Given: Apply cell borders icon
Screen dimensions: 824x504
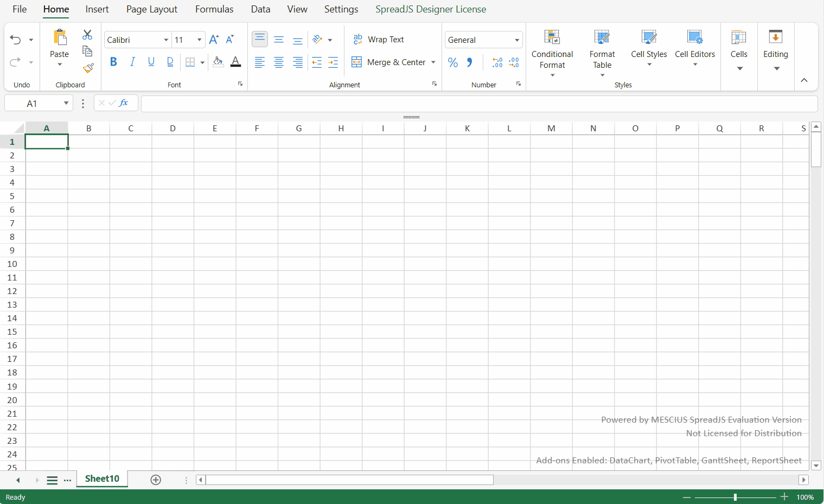Looking at the screenshot, I should point(190,62).
